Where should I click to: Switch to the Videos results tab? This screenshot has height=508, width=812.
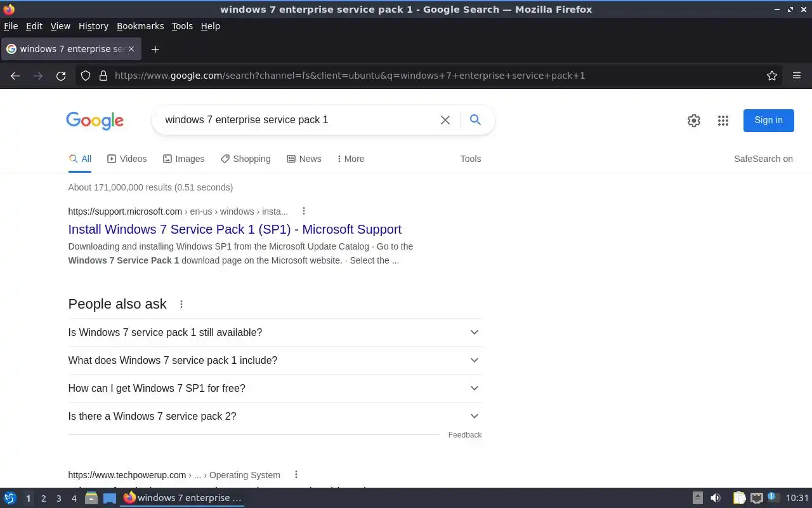(x=127, y=159)
